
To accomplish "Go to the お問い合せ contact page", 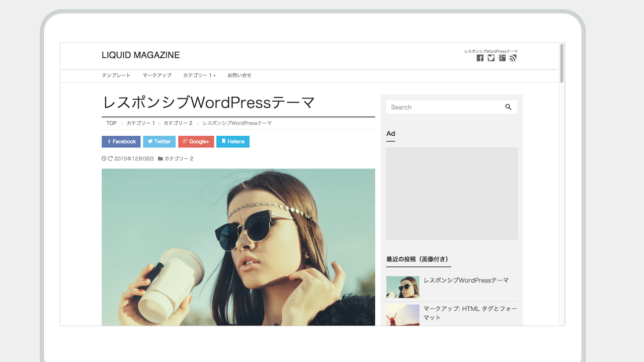I will (x=239, y=75).
